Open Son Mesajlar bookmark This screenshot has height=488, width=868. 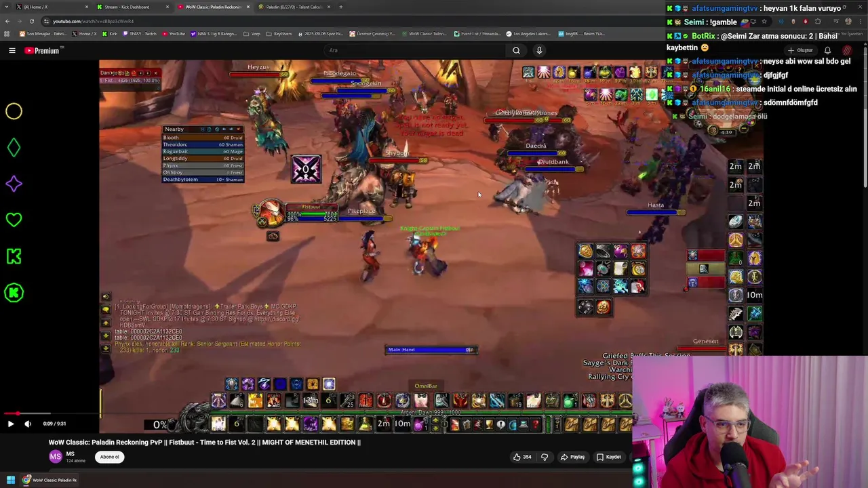(x=43, y=33)
